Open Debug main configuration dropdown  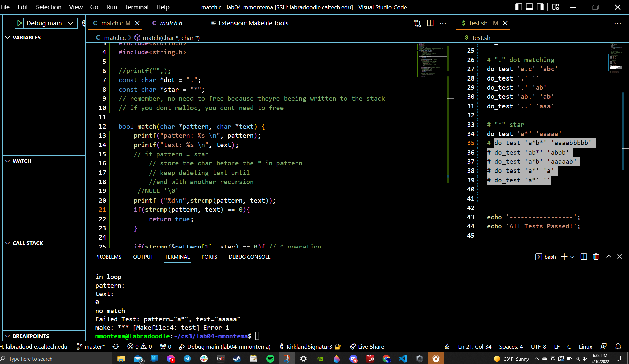click(70, 23)
